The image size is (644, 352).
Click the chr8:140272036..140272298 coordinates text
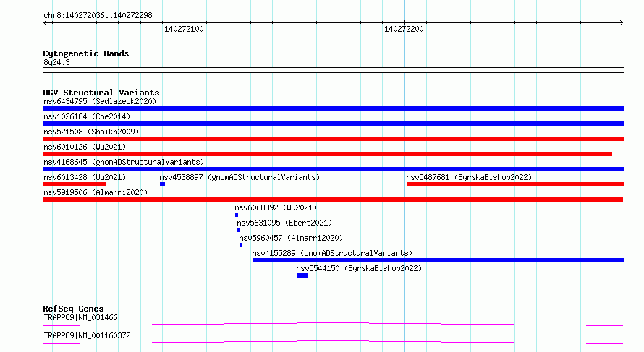(98, 15)
